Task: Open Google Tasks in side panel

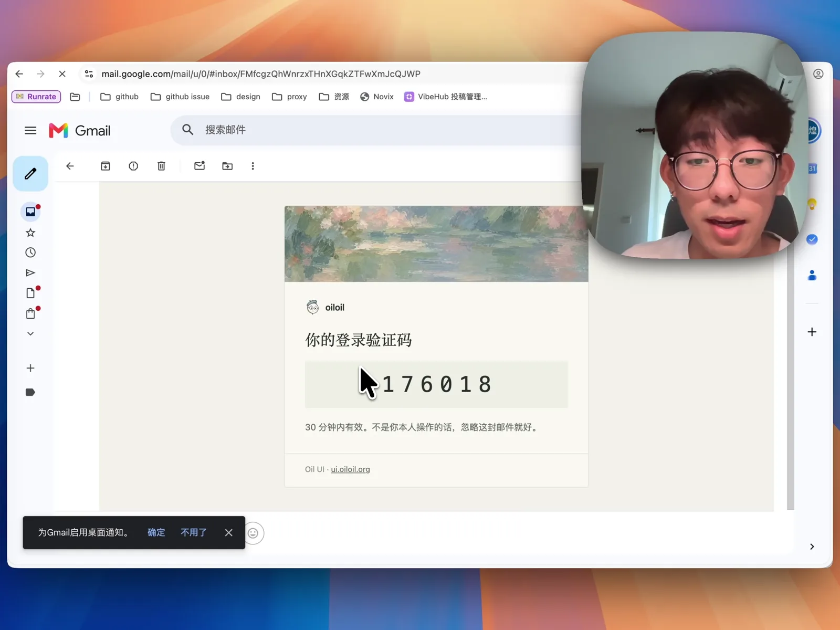Action: click(812, 239)
